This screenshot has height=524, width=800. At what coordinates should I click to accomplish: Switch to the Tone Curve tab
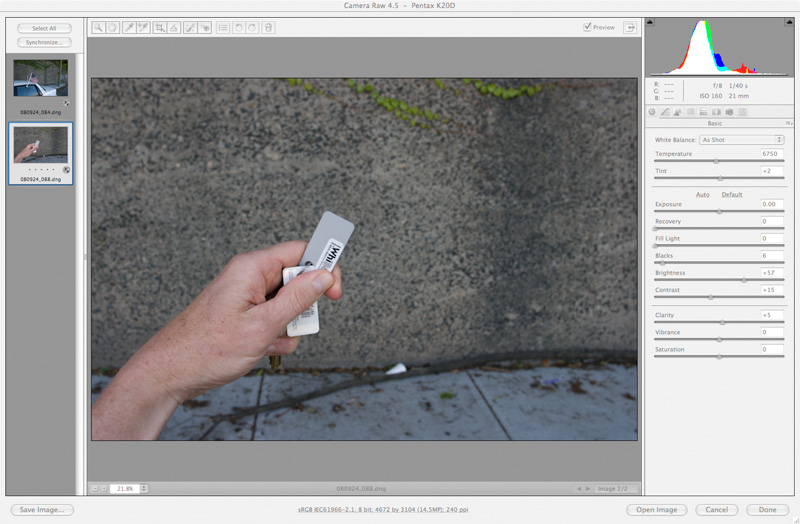point(664,112)
